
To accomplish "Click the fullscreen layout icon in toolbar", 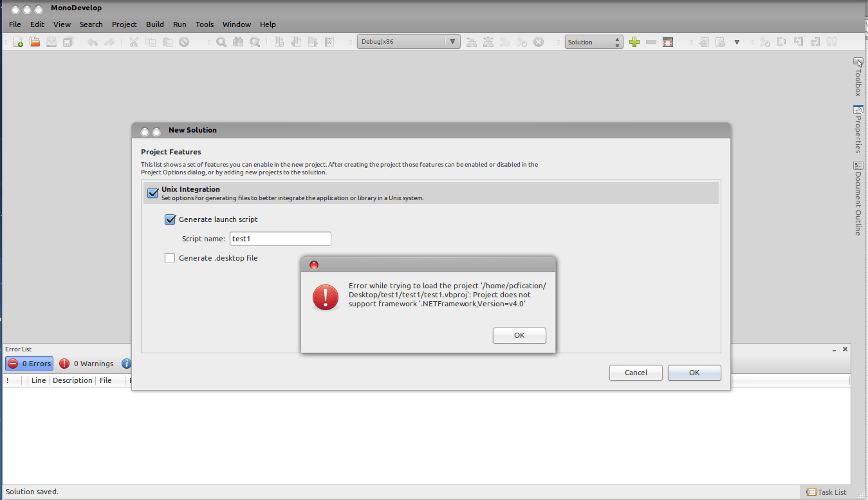I will (x=668, y=42).
